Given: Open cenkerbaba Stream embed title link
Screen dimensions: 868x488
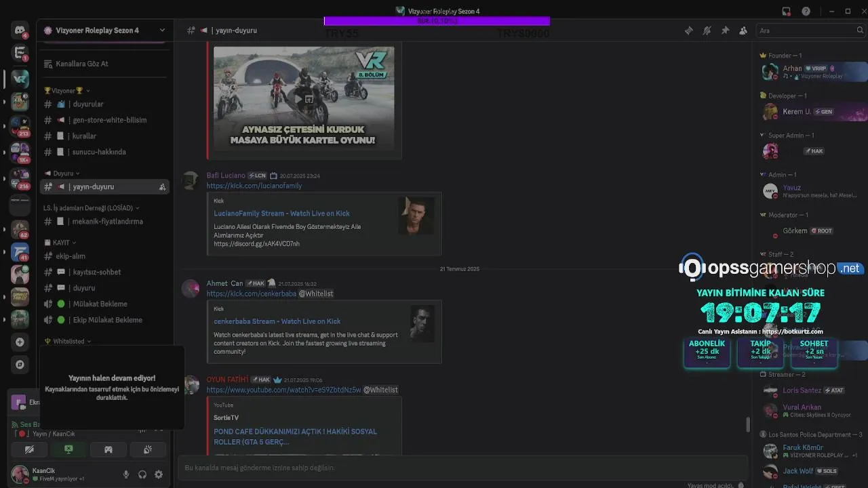Looking at the screenshot, I should pyautogui.click(x=277, y=321).
